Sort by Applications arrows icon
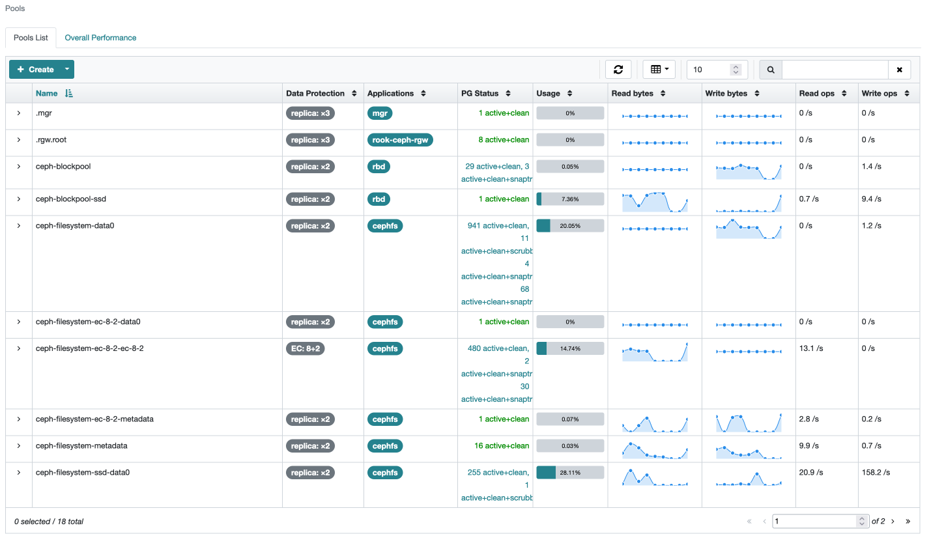Screen dimensions: 929x560 point(423,94)
